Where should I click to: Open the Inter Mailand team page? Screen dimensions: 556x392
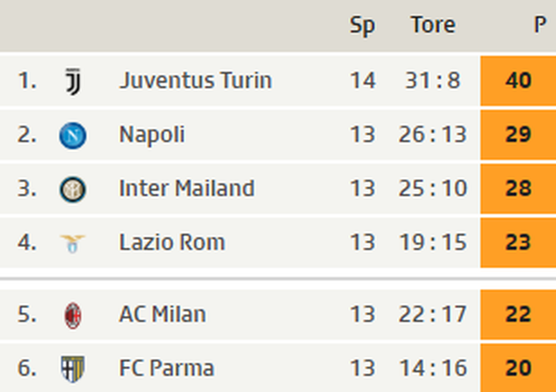(x=186, y=188)
